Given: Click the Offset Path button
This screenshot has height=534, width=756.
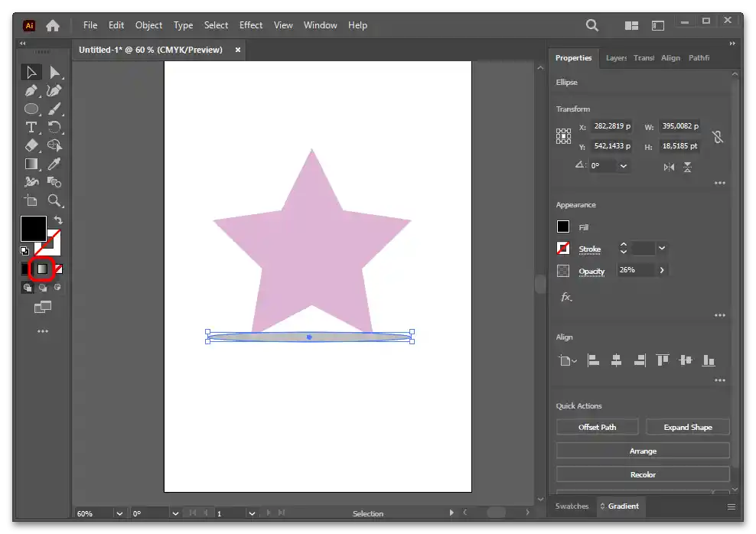Looking at the screenshot, I should [597, 427].
